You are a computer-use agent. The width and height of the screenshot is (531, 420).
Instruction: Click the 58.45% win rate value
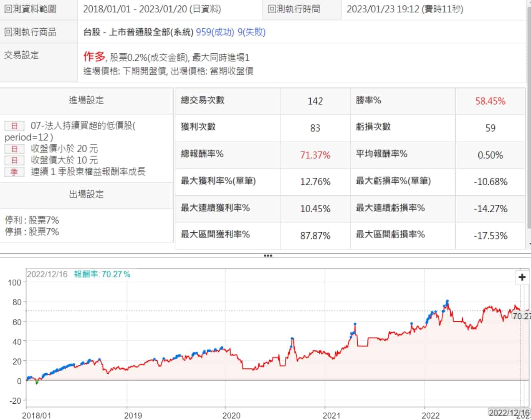pyautogui.click(x=490, y=101)
